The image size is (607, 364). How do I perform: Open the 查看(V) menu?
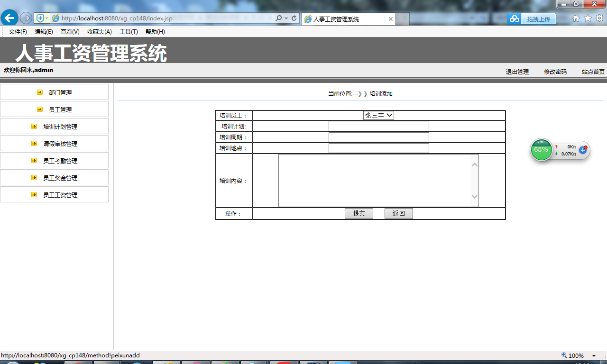[x=70, y=32]
